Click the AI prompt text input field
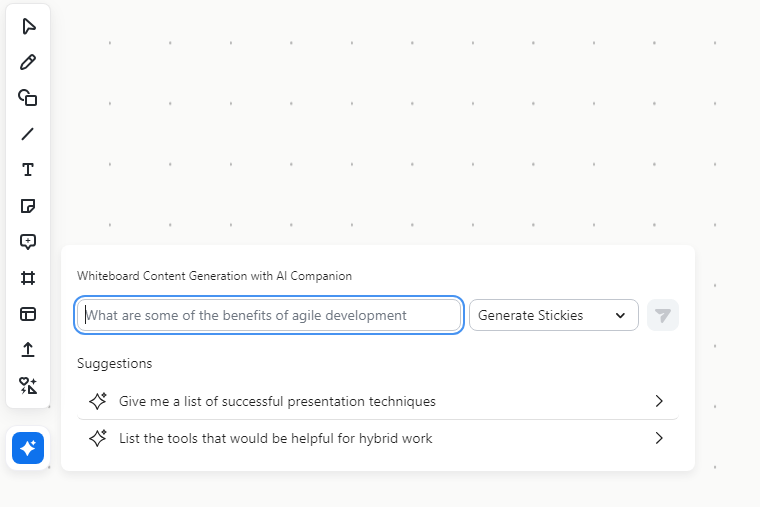 (269, 315)
